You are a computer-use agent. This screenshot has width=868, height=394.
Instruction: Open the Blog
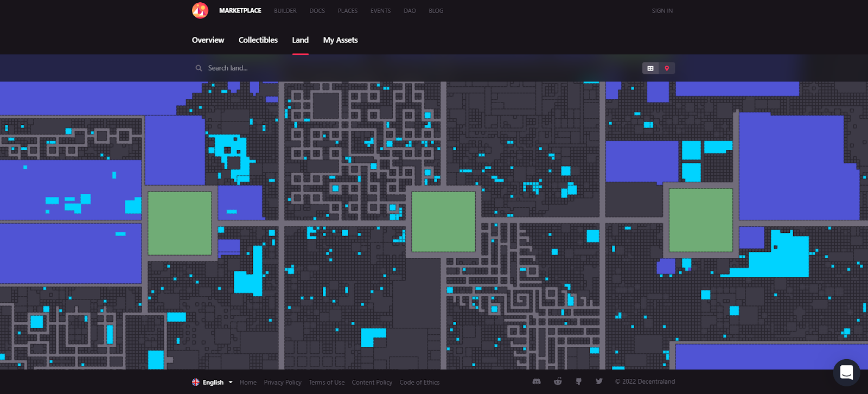coord(436,11)
